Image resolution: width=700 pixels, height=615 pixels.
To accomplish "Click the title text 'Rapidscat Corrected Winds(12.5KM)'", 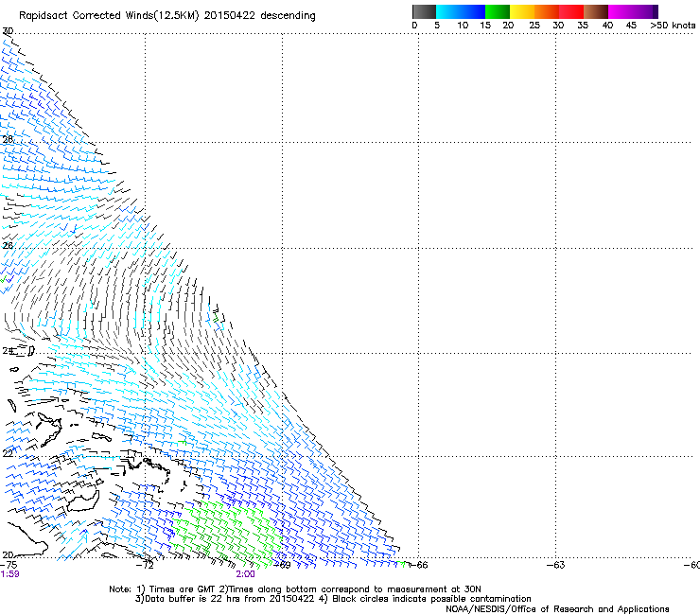I will pyautogui.click(x=109, y=16).
